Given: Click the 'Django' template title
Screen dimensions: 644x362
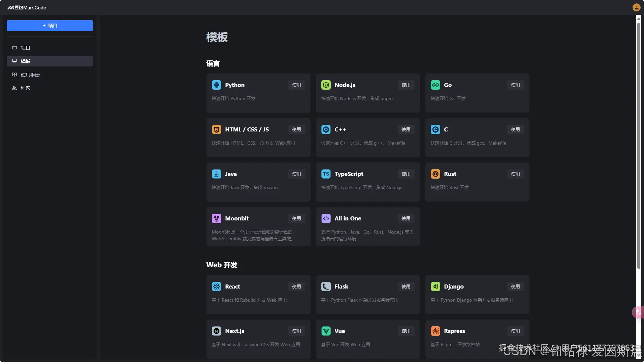Looking at the screenshot, I should pos(454,286).
